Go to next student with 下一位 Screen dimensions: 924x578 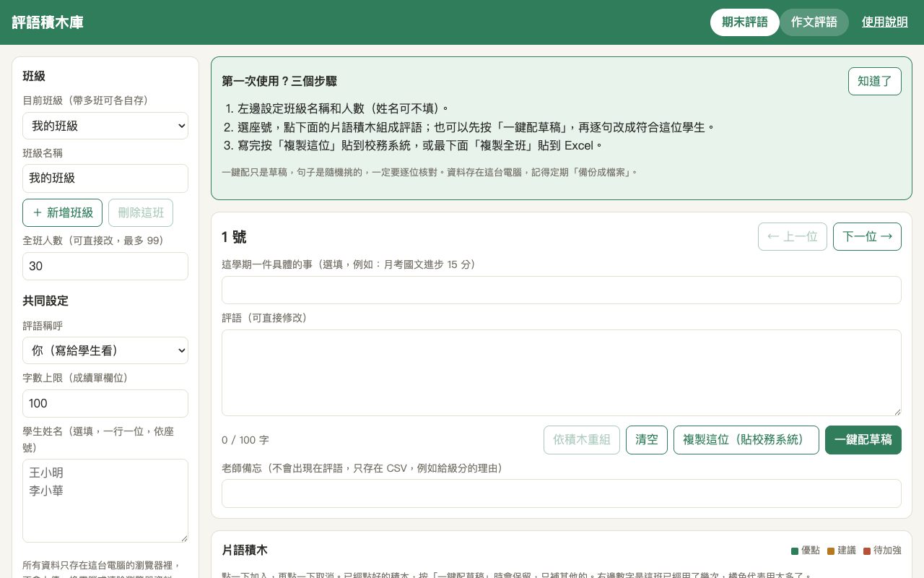click(867, 237)
